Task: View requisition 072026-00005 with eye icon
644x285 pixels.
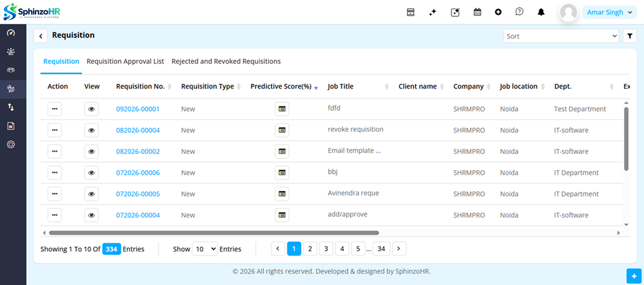Action: click(91, 194)
